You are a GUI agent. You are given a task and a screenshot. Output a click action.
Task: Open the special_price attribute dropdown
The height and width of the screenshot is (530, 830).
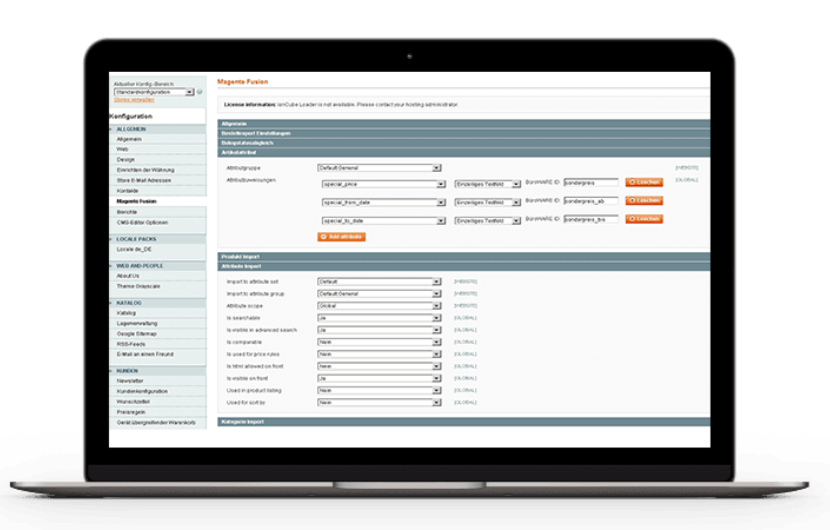[384, 184]
